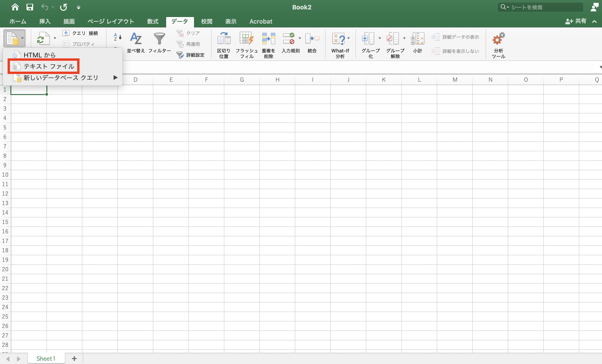Click the Redo circular arrow icon

63,7
